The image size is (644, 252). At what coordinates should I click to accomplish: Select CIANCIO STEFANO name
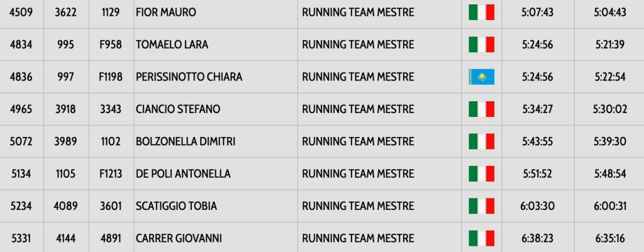178,109
